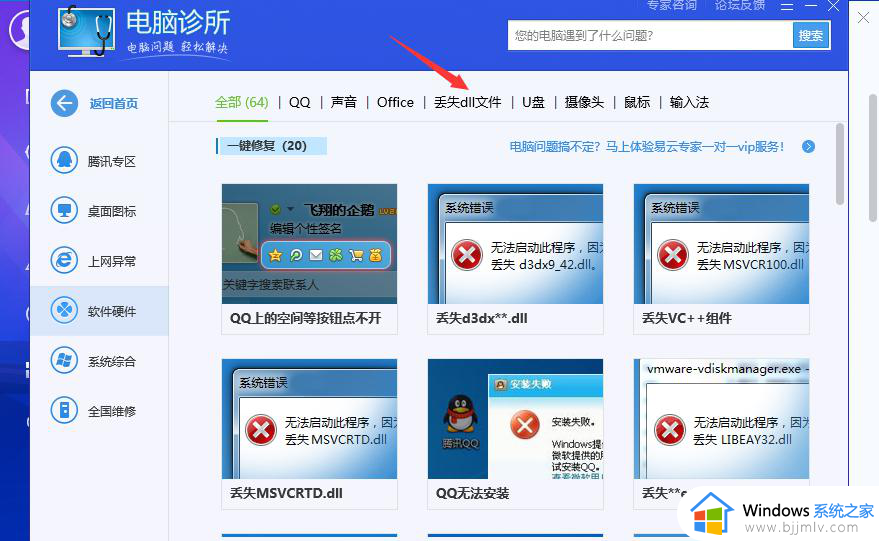879x541 pixels.
Task: Click the 软件硬件 sidebar label
Action: click(x=112, y=312)
